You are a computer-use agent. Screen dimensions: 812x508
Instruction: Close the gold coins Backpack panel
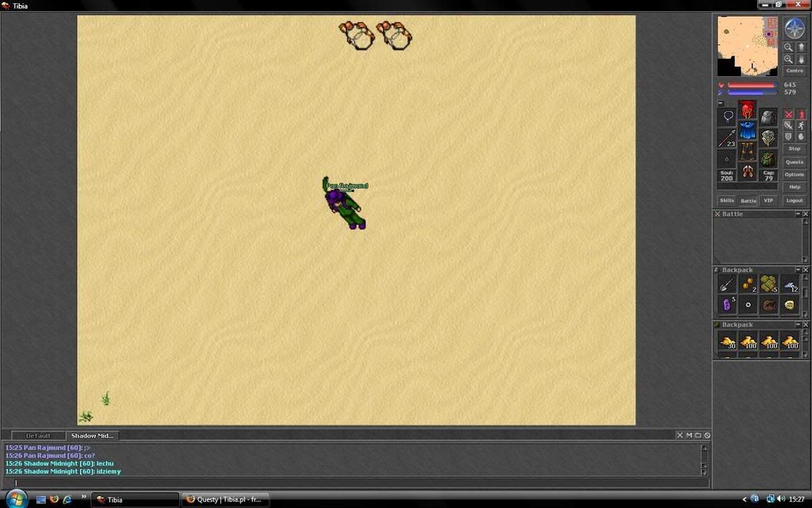[806, 325]
